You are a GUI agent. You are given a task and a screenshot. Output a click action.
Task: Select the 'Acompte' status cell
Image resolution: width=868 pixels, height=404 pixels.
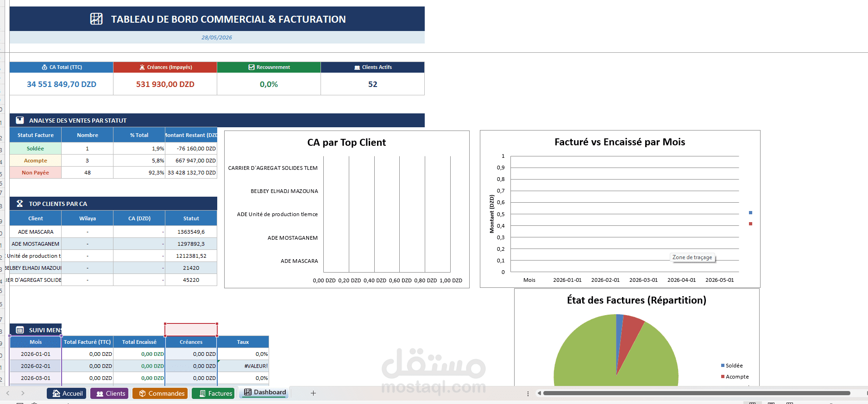point(36,161)
